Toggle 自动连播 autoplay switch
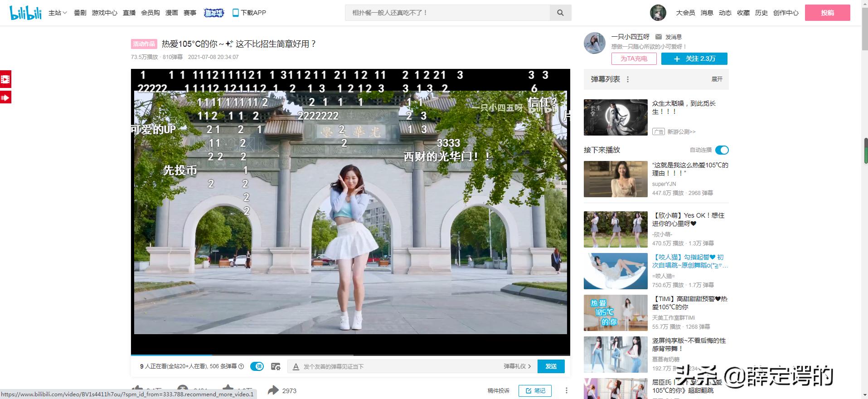868x399 pixels. click(722, 150)
